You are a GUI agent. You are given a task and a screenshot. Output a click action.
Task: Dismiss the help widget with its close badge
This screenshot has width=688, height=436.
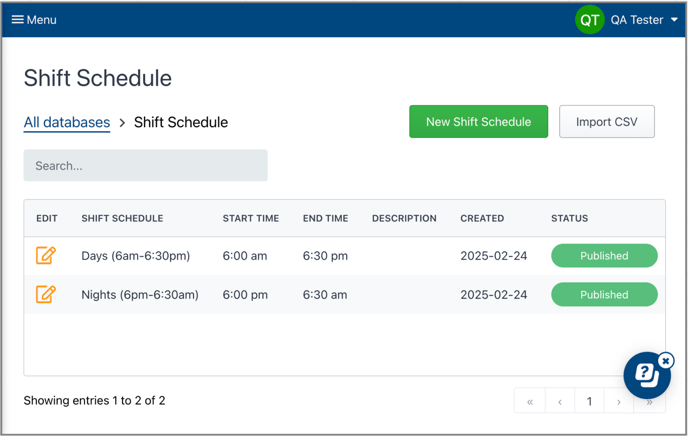[x=666, y=361]
